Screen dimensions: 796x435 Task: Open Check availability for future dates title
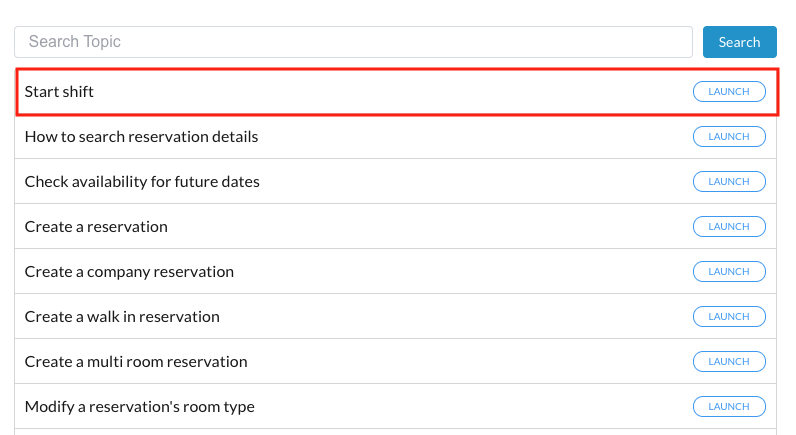click(x=142, y=182)
